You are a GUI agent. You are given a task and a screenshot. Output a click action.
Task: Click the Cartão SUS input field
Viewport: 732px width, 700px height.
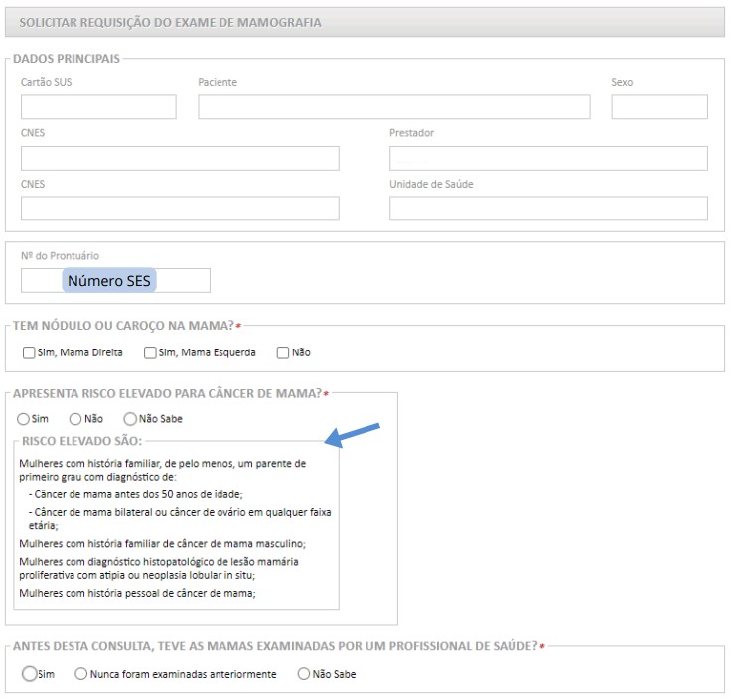pos(98,107)
